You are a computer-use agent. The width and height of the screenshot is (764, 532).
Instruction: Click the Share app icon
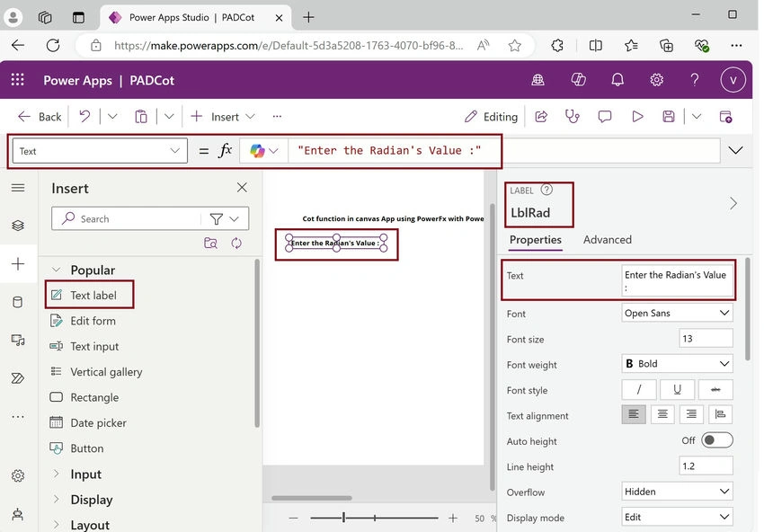(x=541, y=117)
